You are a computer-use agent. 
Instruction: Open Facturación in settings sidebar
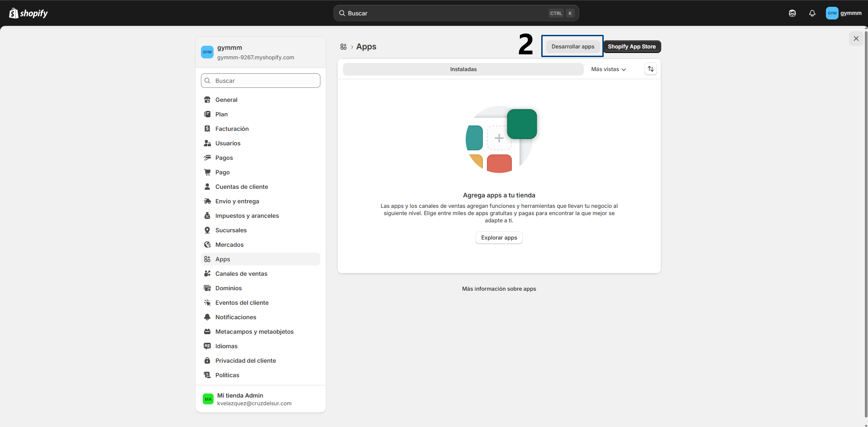pyautogui.click(x=232, y=129)
